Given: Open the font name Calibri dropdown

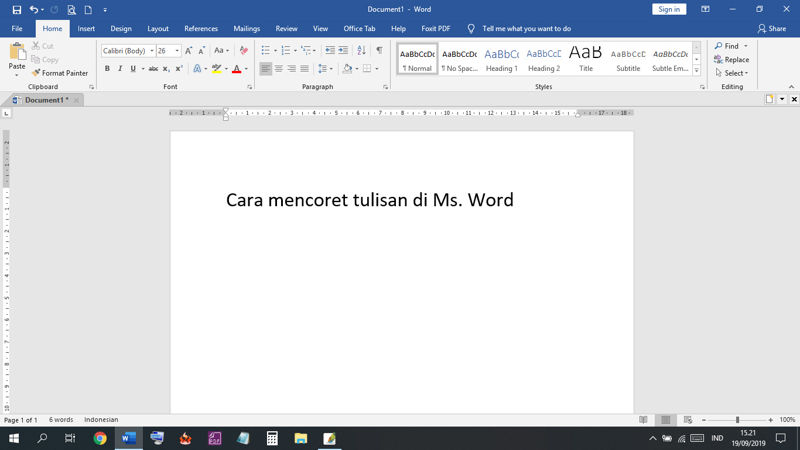Looking at the screenshot, I should point(152,51).
